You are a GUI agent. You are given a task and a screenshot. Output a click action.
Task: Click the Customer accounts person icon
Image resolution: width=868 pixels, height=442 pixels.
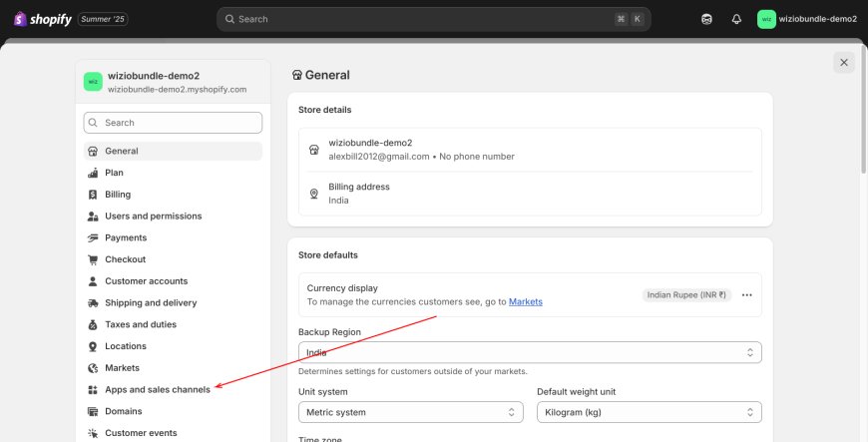(93, 281)
